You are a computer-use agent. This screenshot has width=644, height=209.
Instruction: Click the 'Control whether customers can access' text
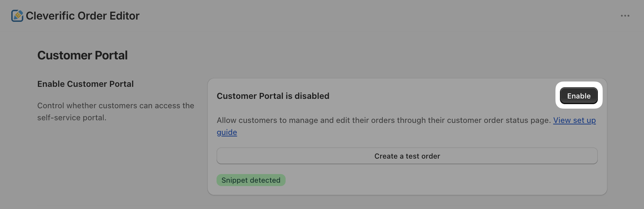(x=116, y=106)
